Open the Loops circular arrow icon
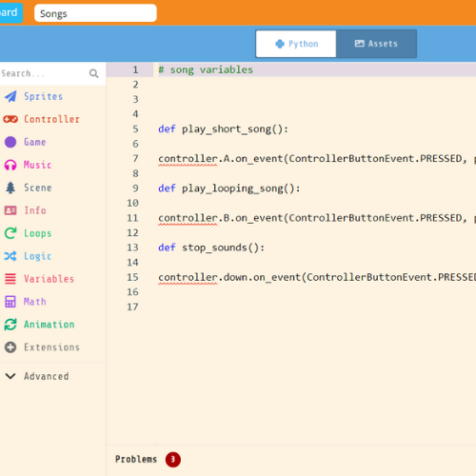 10,233
